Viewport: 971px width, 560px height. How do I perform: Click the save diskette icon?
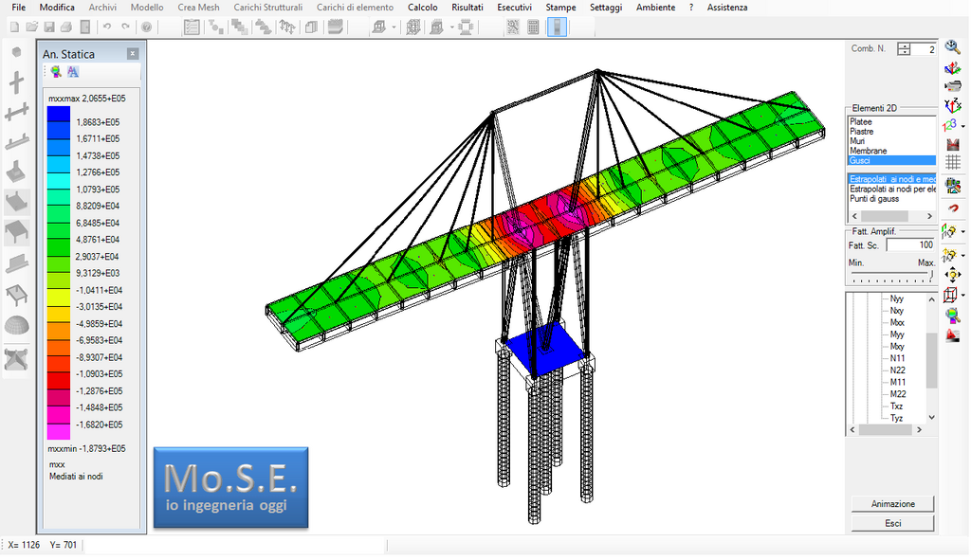coord(49,27)
